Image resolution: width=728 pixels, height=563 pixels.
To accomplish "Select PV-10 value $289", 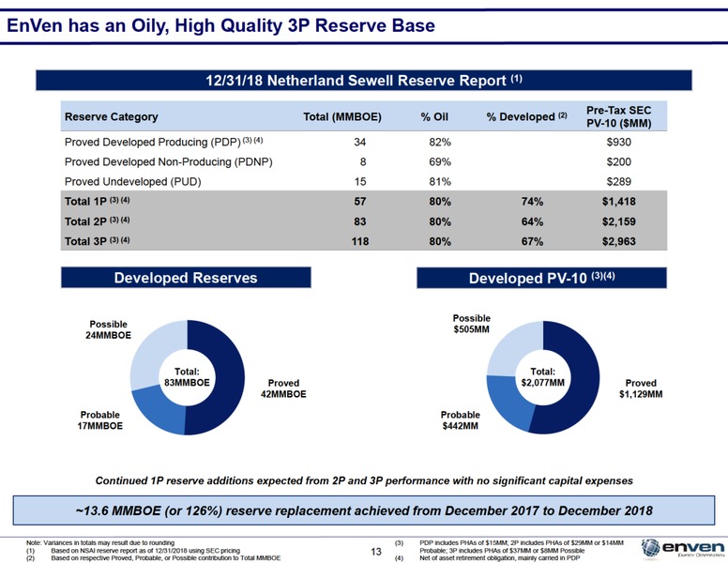I will pyautogui.click(x=619, y=182).
